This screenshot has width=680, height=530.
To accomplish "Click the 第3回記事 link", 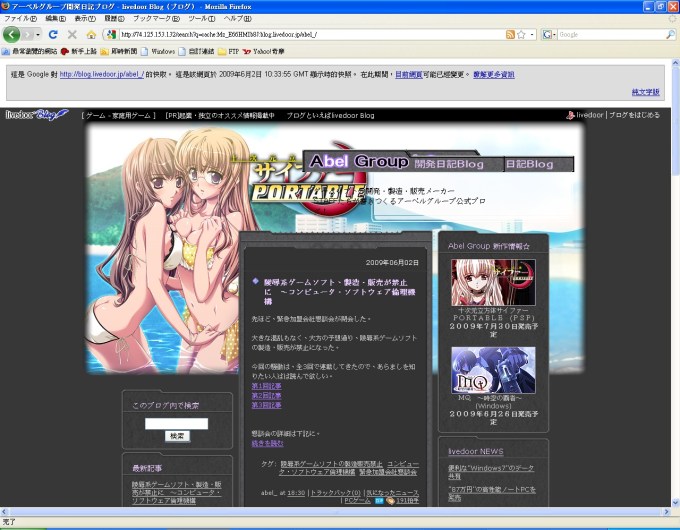I will tap(266, 405).
